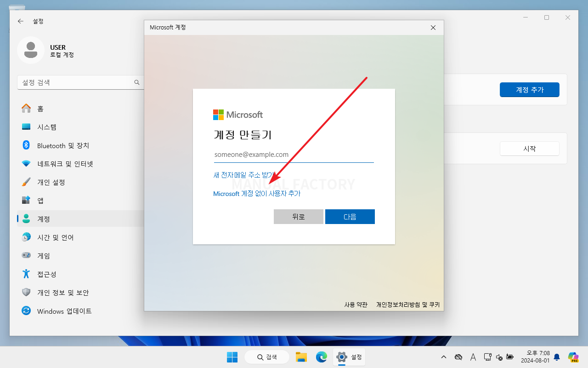
Task: Click the muted volume tray icon
Action: (x=499, y=357)
